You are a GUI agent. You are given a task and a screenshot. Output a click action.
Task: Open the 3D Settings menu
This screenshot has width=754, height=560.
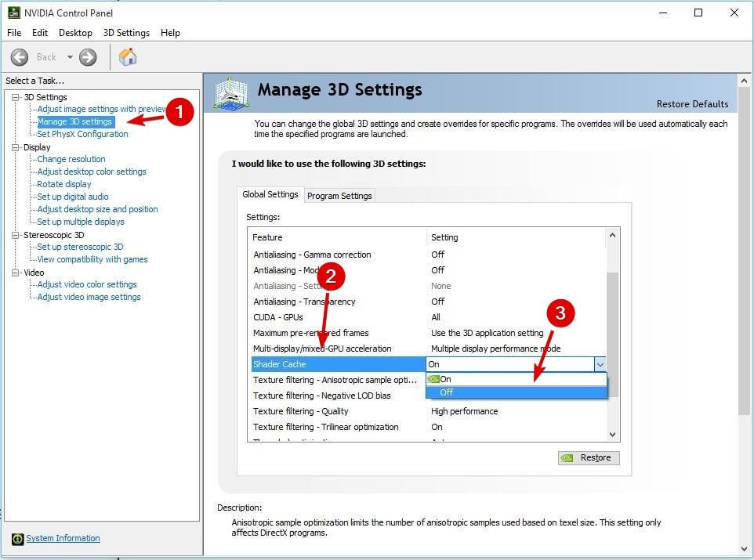(126, 33)
